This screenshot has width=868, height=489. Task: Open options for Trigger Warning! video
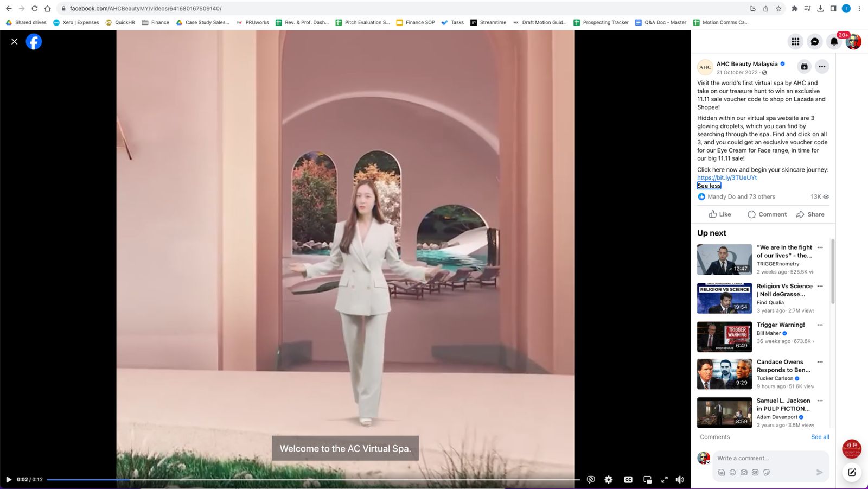(x=820, y=325)
